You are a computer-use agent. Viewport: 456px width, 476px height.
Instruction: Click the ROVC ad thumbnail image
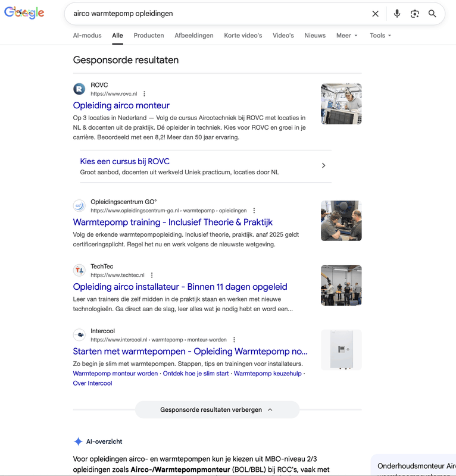pos(341,104)
